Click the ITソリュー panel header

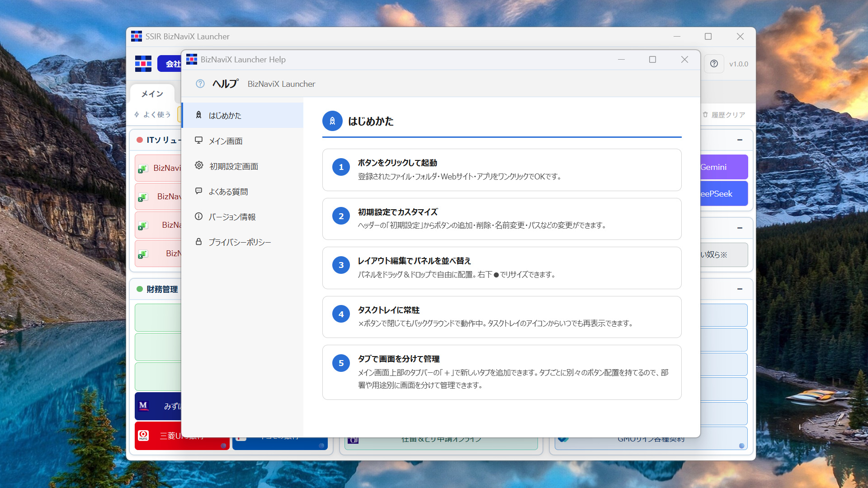coord(156,140)
